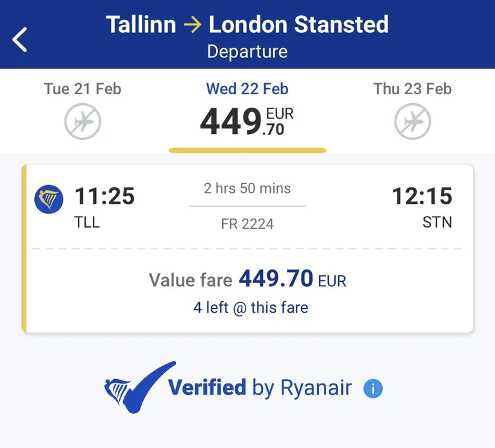Tap the Verified checkmark harp logo
This screenshot has height=448, width=495.
point(140,387)
